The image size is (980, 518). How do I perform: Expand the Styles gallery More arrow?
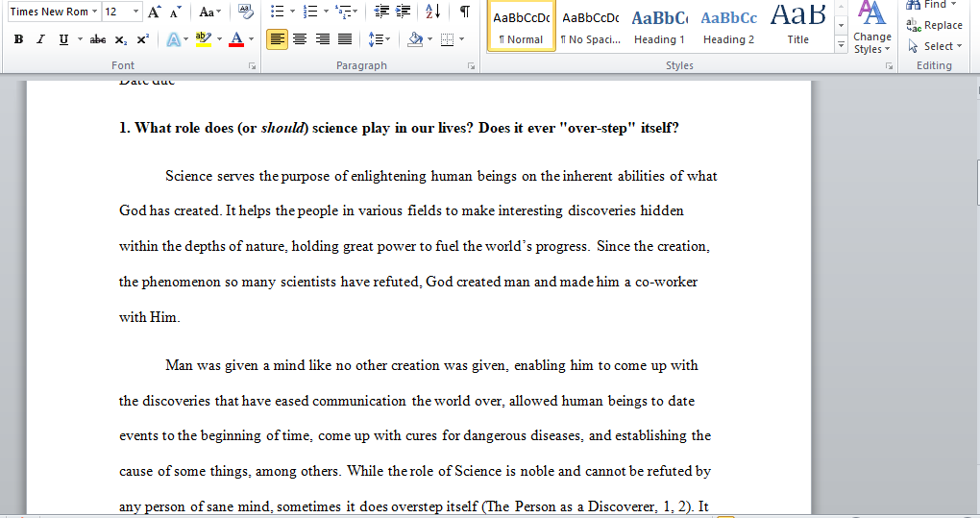coord(842,45)
